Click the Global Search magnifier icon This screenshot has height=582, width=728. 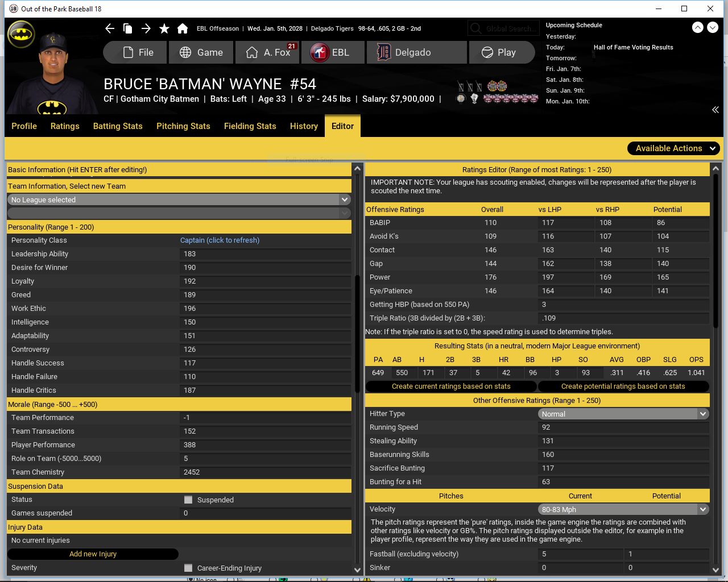(475, 28)
